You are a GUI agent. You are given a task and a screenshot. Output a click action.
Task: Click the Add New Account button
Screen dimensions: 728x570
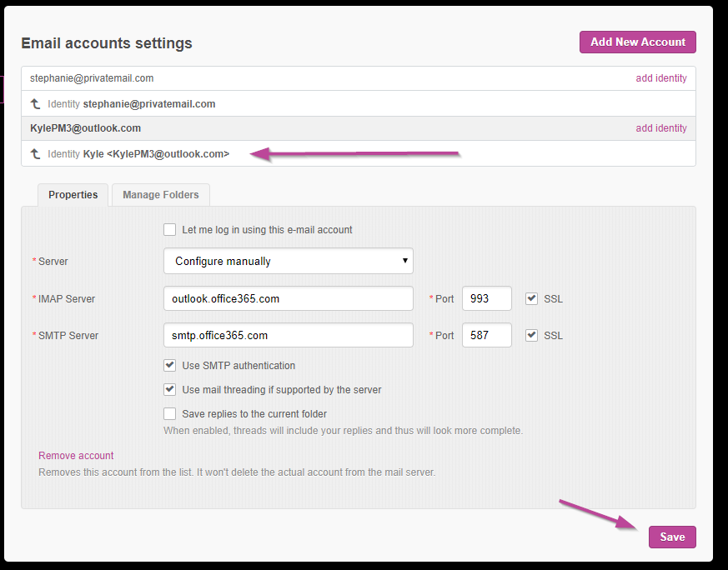(x=637, y=42)
